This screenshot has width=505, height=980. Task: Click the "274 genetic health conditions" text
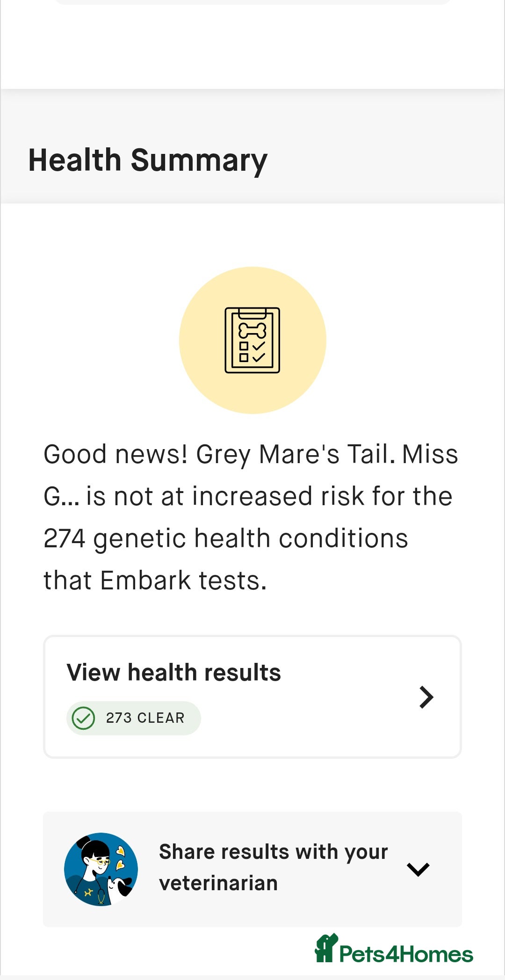click(226, 538)
